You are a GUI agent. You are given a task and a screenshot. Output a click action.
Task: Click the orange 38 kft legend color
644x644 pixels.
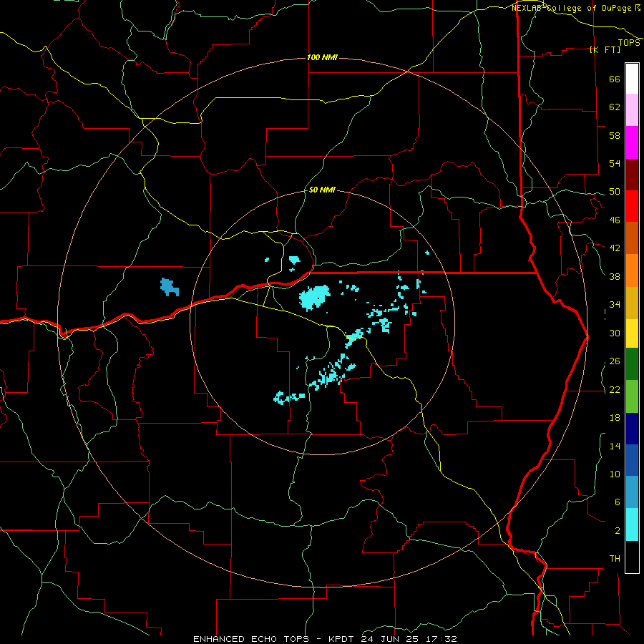[x=632, y=270]
